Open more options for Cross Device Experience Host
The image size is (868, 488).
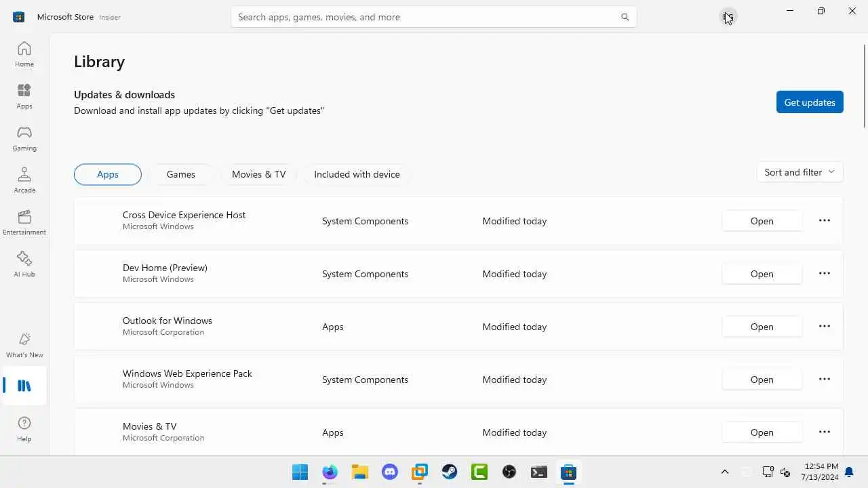coord(825,221)
